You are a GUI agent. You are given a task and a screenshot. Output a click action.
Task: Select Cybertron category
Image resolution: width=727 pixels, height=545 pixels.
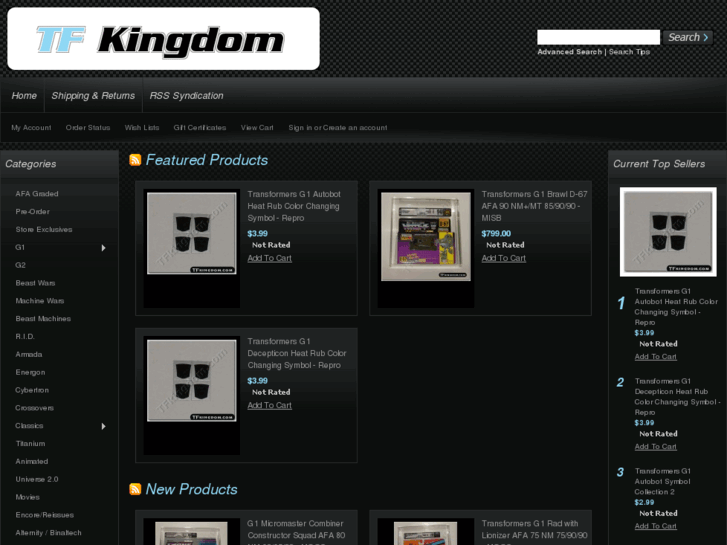(32, 390)
